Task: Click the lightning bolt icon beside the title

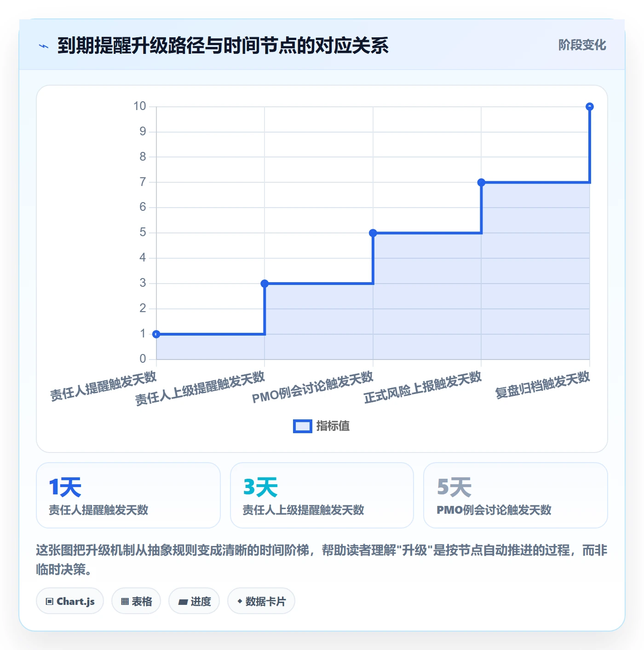Action: click(44, 46)
